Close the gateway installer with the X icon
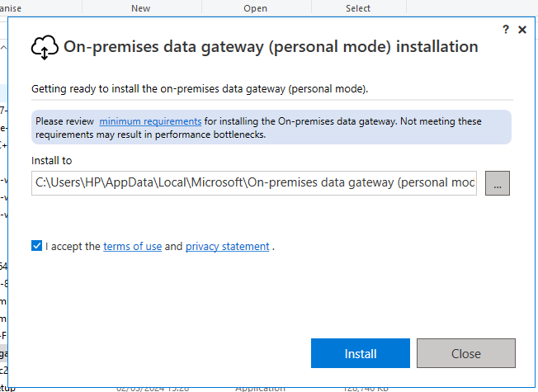538x392 pixels. pos(522,30)
